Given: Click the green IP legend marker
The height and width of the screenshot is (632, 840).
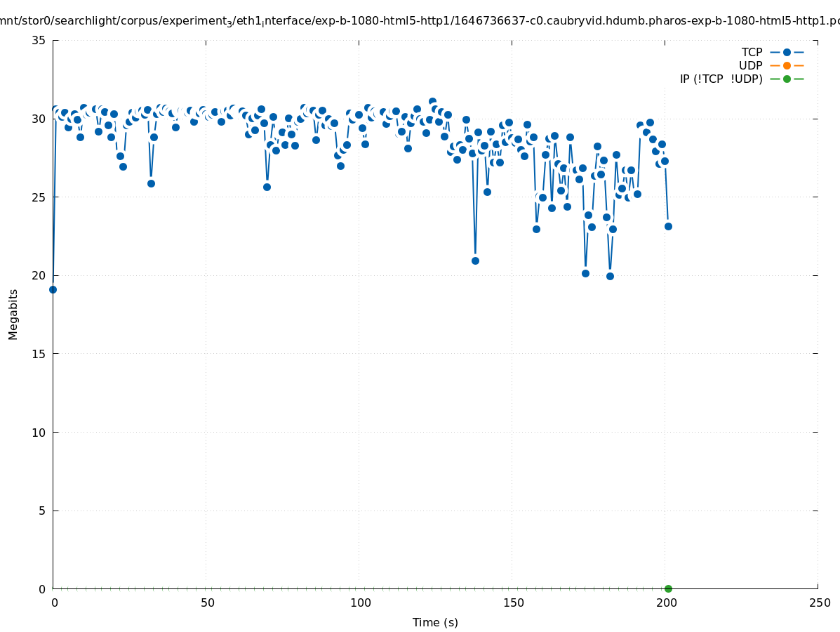Looking at the screenshot, I should (787, 79).
